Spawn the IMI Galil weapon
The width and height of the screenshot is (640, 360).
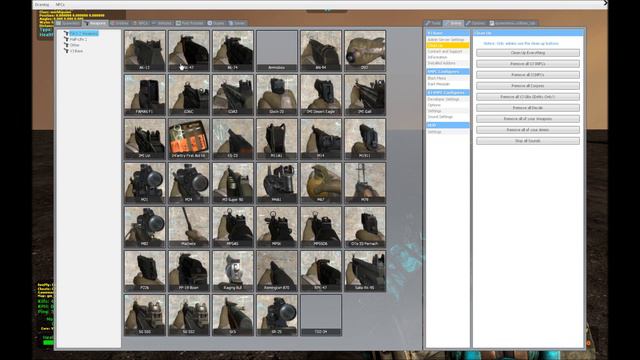(365, 95)
